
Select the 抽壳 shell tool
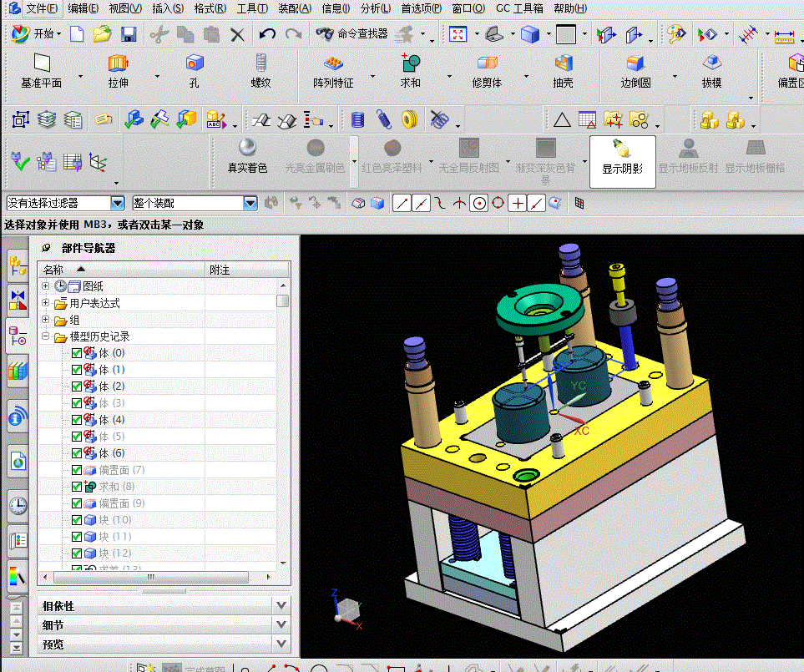pyautogui.click(x=563, y=71)
